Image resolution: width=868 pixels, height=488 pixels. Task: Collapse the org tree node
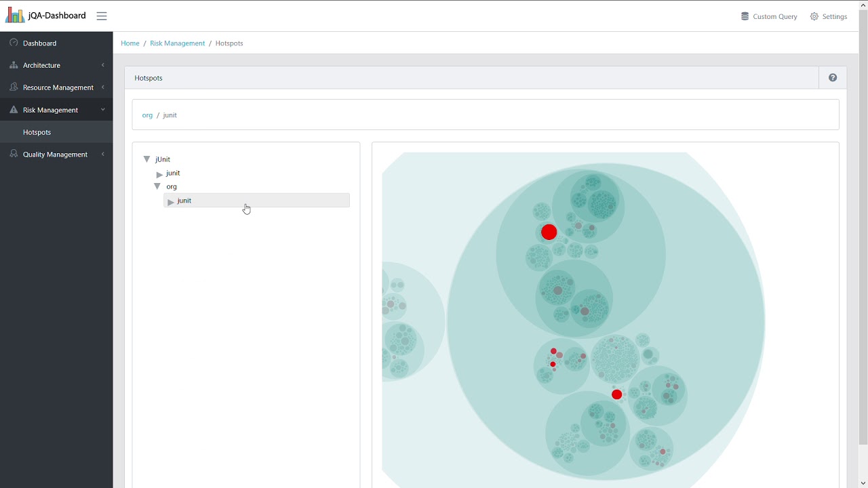coord(157,186)
